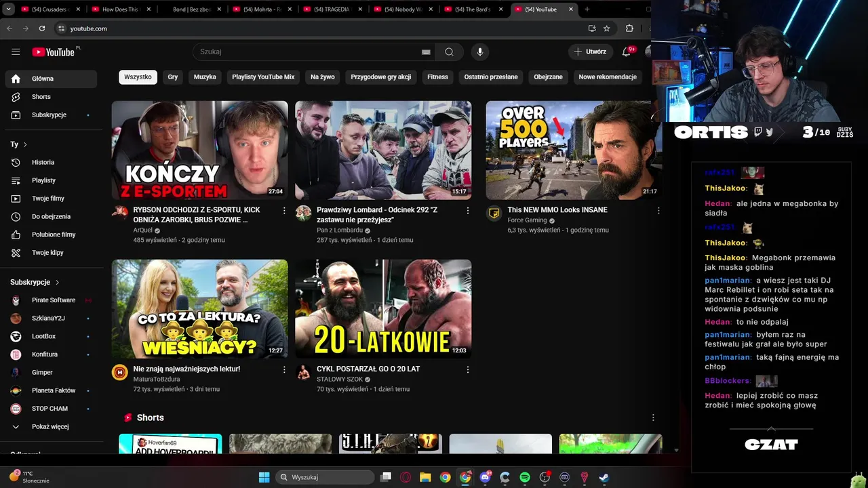The width and height of the screenshot is (868, 488).
Task: Expand the Ty section chevron
Action: 25,144
